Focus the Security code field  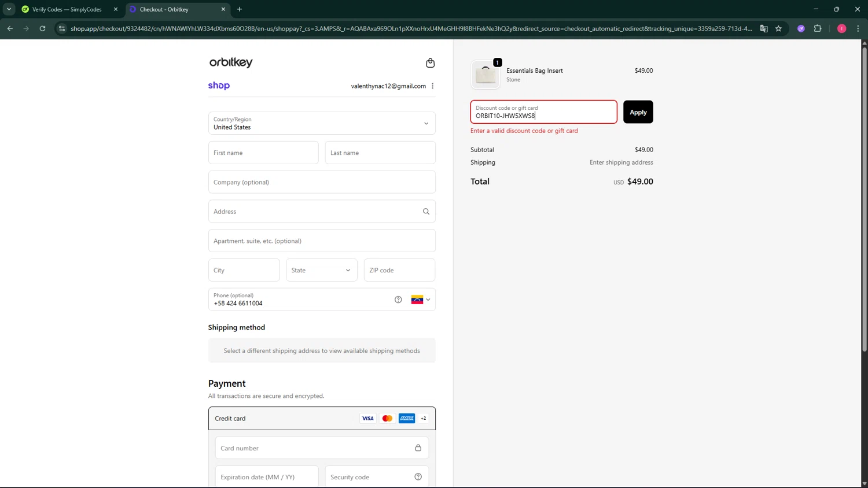[x=377, y=477]
